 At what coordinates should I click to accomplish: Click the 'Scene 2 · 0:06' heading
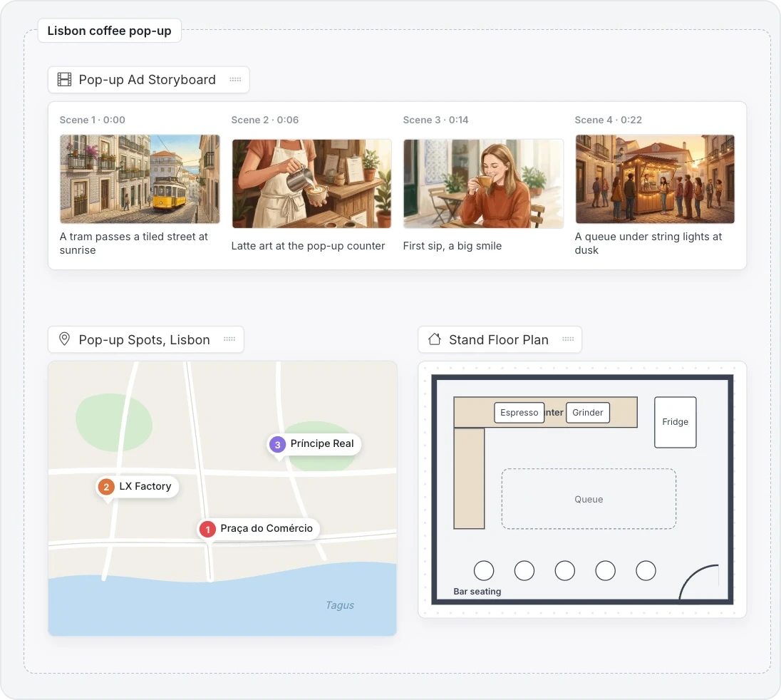265,120
